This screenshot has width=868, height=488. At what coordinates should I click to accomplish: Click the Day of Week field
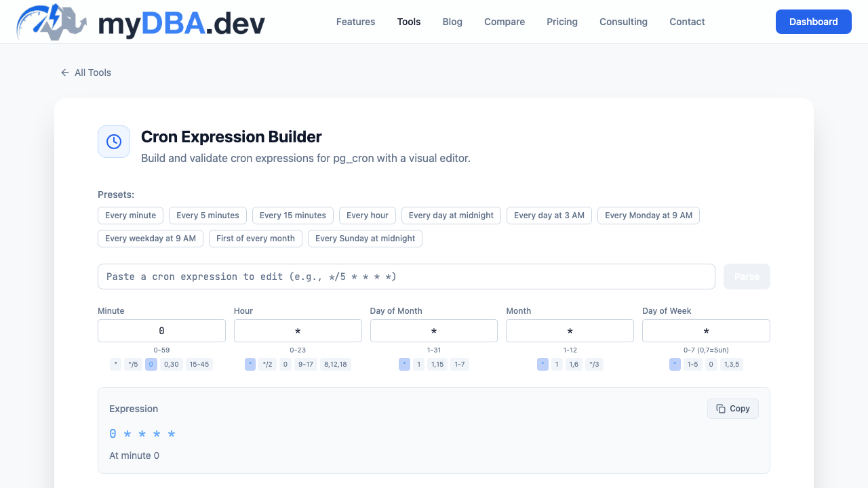tap(706, 331)
